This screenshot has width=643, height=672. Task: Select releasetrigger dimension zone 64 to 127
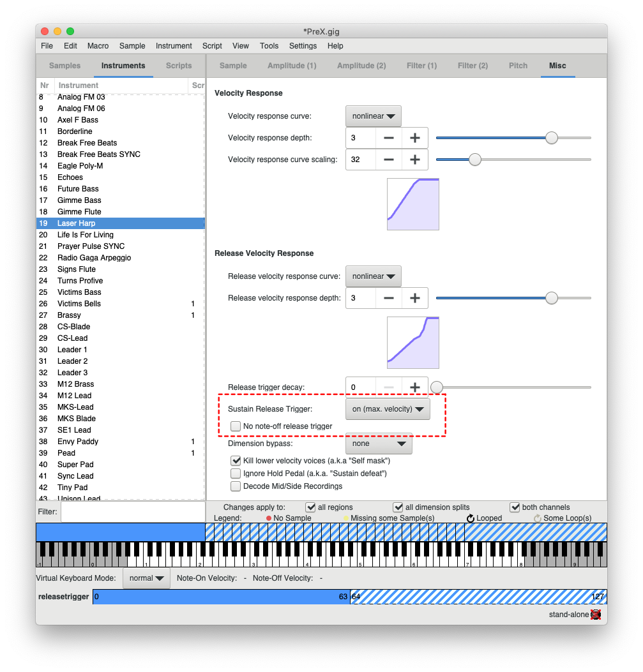tap(478, 597)
